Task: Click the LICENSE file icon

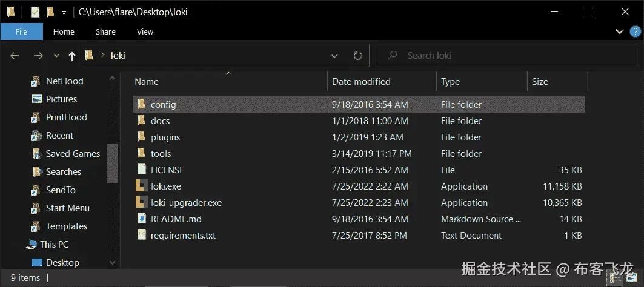Action: 141,170
